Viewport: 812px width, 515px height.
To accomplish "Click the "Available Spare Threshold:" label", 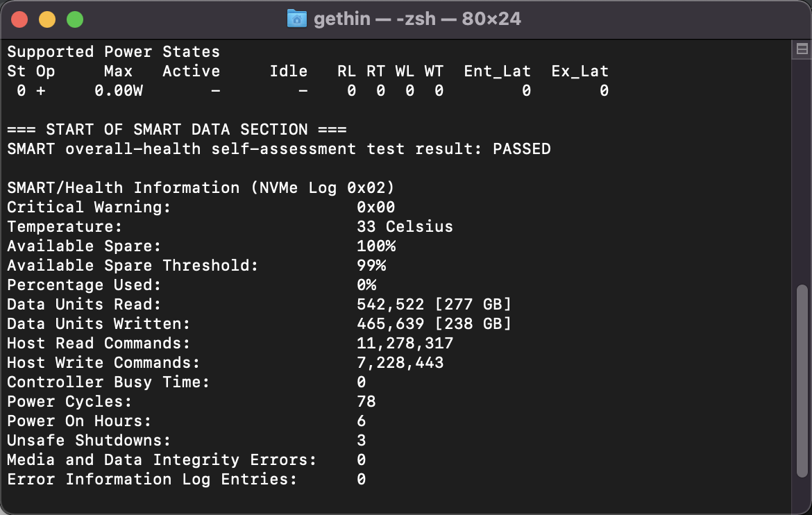I will 133,265.
